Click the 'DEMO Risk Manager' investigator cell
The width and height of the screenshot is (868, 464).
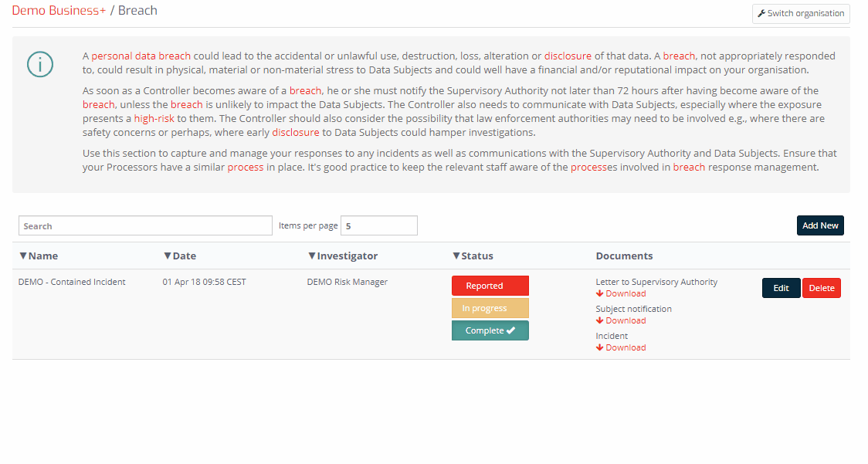point(347,282)
